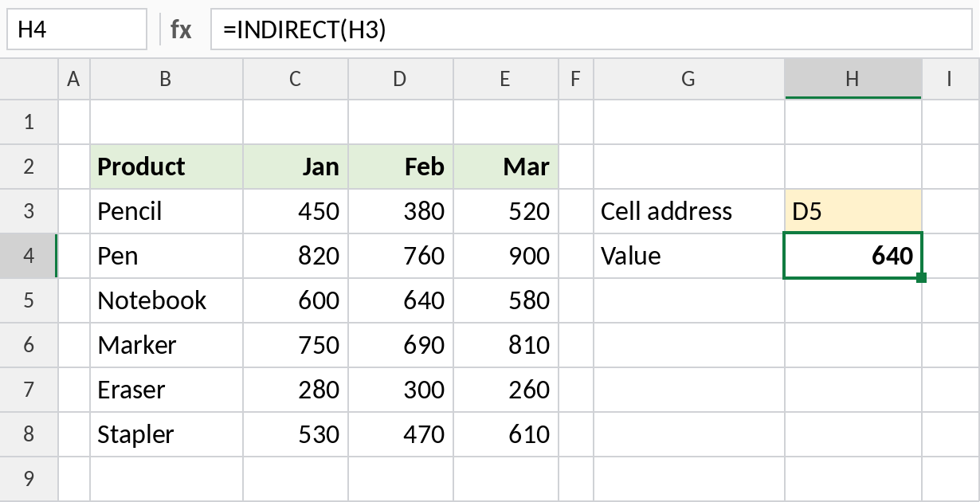
Task: Click Eraser's Jan value 280
Action: click(x=296, y=390)
